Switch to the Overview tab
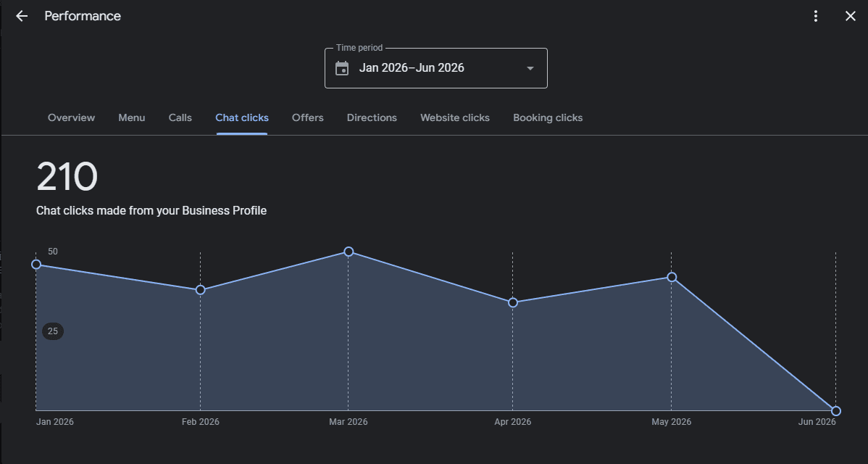Viewport: 868px width, 464px height. pos(72,117)
